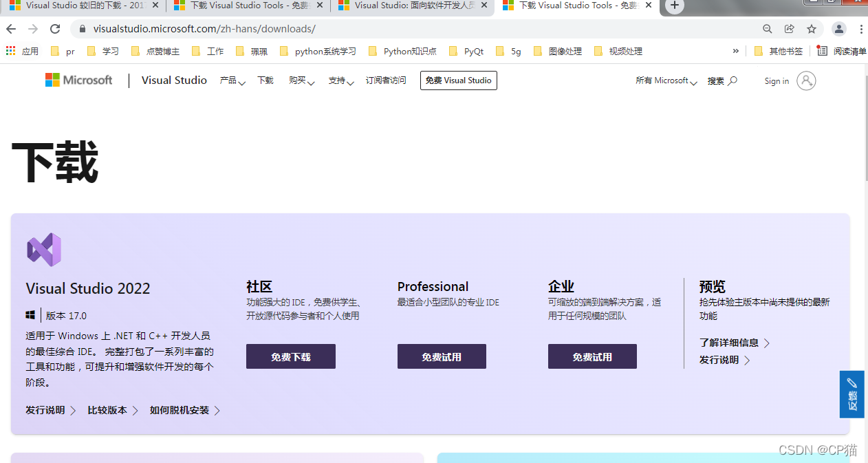Open the zoom magnifier icon in address bar
This screenshot has width=868, height=463.
768,29
